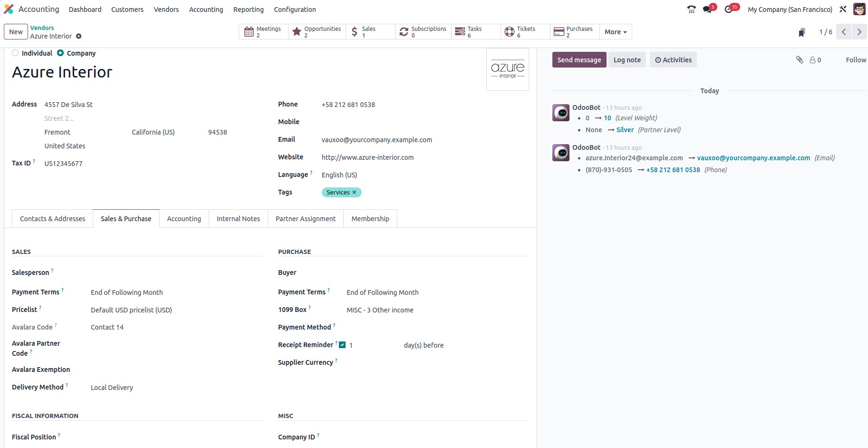This screenshot has height=448, width=868.
Task: Click the Street 2 input field
Action: (x=154, y=118)
